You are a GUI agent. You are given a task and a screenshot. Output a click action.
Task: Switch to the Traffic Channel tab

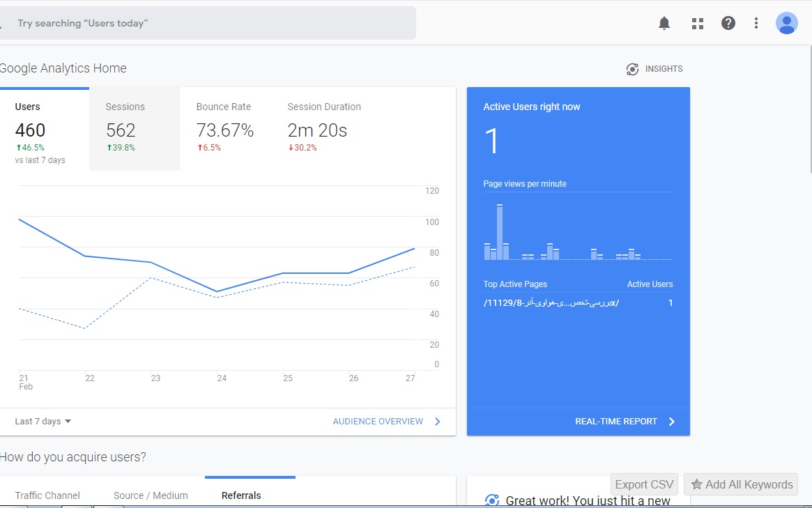coord(47,495)
